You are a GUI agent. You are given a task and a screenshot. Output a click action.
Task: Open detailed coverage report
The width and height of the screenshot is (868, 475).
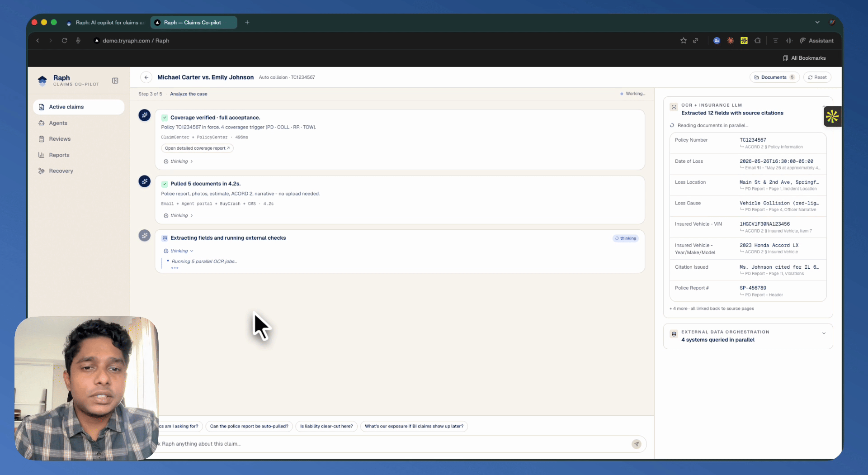[197, 148]
